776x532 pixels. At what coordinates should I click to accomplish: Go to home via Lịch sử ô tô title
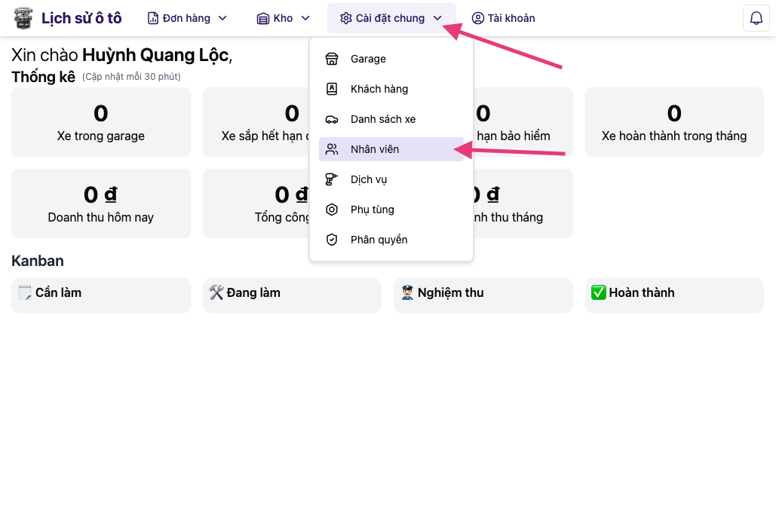[81, 18]
